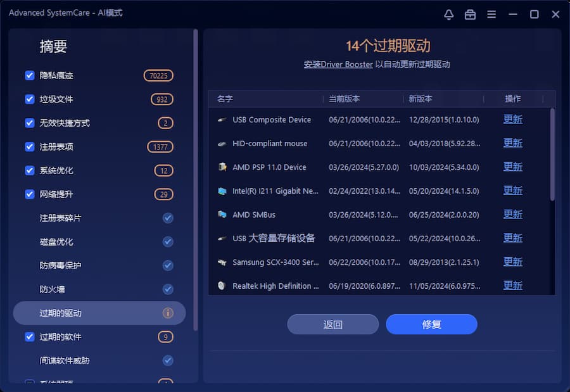Image resolution: width=570 pixels, height=392 pixels.
Task: Uncheck the 系统优化 checkbox
Action: (x=29, y=170)
